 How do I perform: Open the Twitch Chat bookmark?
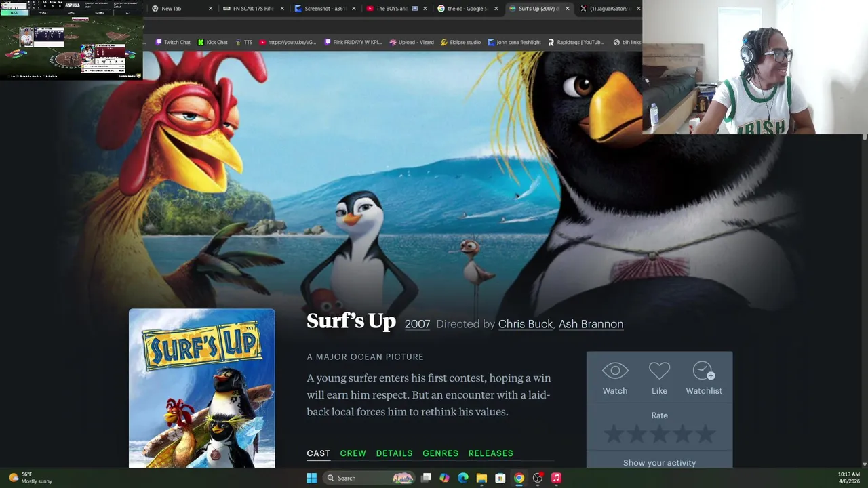[173, 42]
